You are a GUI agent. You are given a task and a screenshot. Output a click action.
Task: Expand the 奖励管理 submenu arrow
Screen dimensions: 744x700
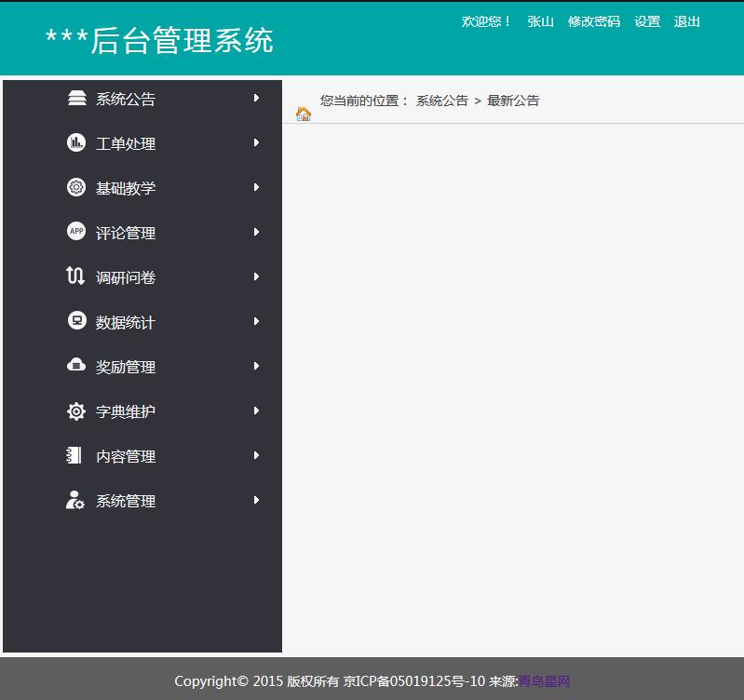click(x=256, y=366)
